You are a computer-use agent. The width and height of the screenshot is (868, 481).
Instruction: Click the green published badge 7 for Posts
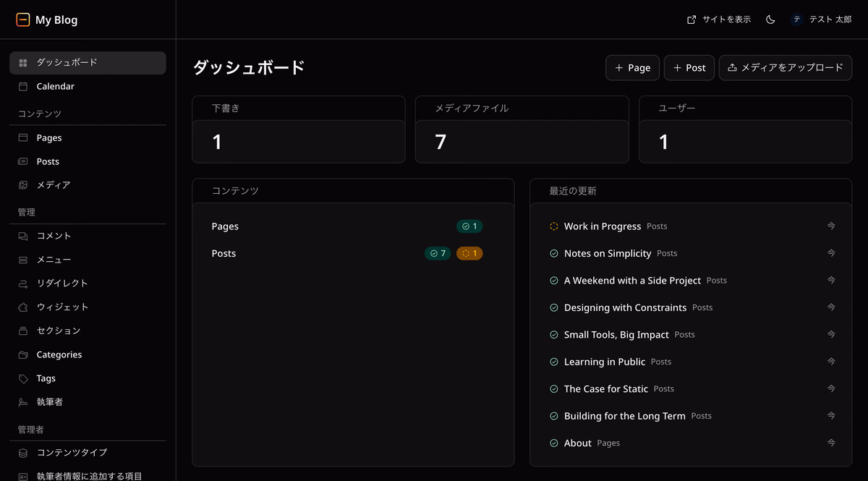pos(438,254)
